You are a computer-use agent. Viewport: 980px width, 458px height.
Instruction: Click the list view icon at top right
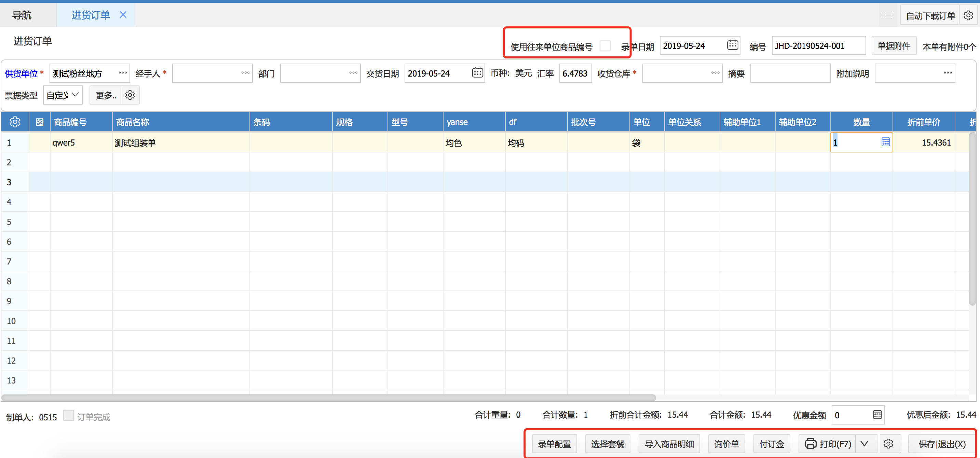[887, 16]
